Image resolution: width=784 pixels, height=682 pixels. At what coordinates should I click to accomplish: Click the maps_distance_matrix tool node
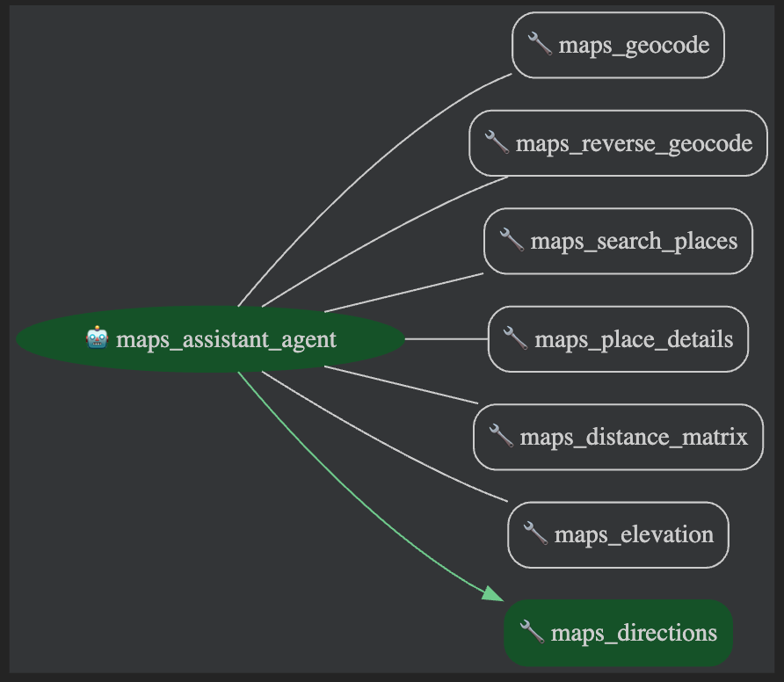click(x=618, y=437)
